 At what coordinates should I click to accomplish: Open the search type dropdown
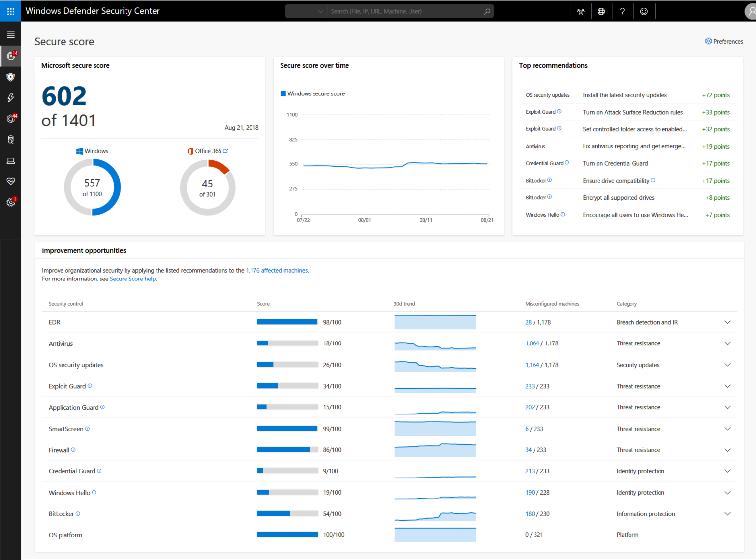coord(306,11)
